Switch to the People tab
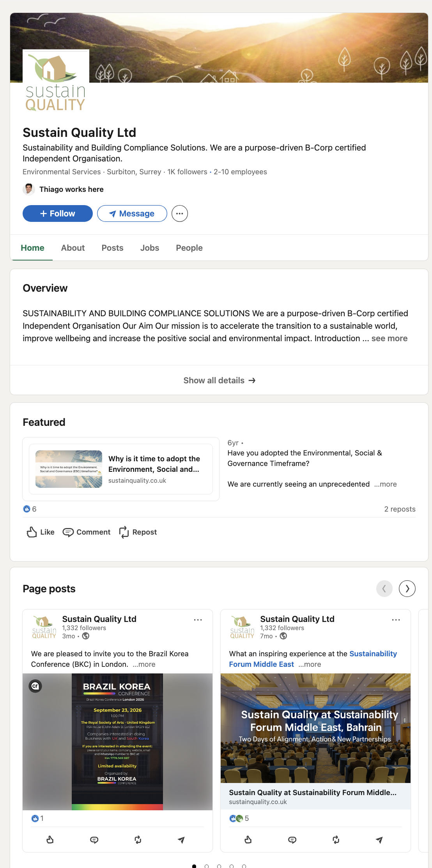 pyautogui.click(x=189, y=248)
